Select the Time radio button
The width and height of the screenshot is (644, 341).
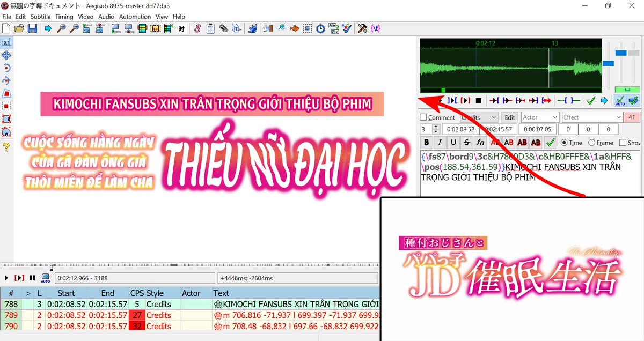tap(564, 143)
